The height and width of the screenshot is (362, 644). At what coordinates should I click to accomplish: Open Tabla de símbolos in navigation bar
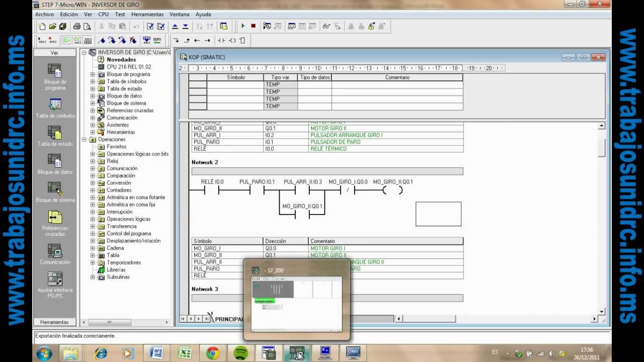click(x=55, y=108)
